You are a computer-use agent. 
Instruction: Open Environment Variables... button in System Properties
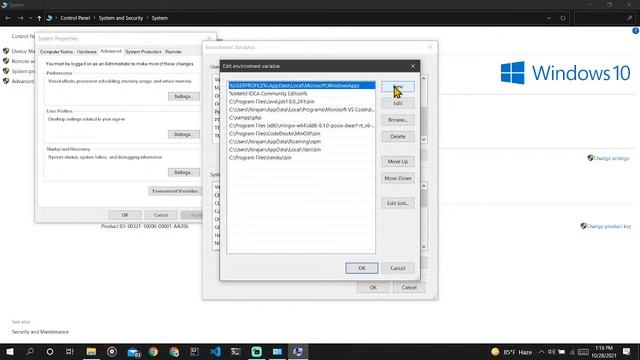(175, 191)
